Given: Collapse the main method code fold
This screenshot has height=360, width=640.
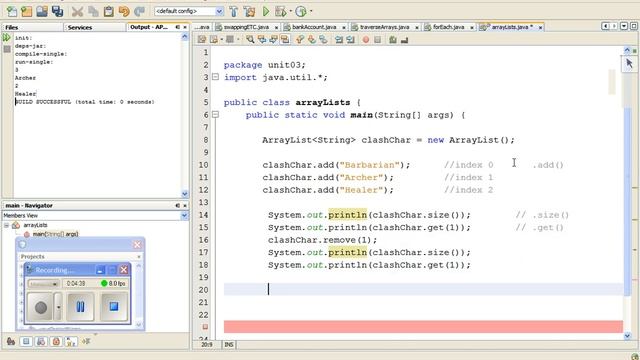Looking at the screenshot, I should [x=216, y=115].
